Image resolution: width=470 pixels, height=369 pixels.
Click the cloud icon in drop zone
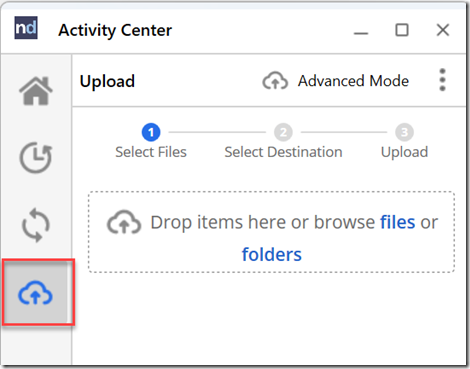coord(124,222)
